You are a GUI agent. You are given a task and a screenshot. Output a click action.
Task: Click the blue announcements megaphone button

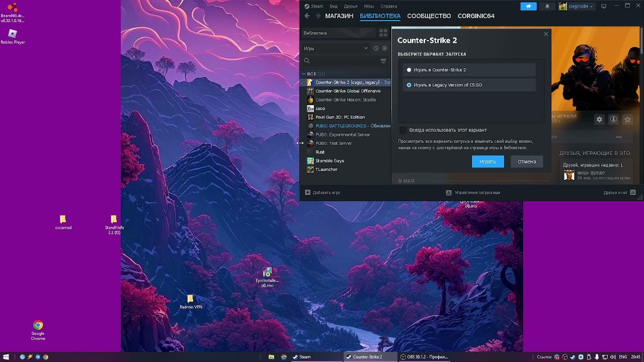[x=528, y=6]
